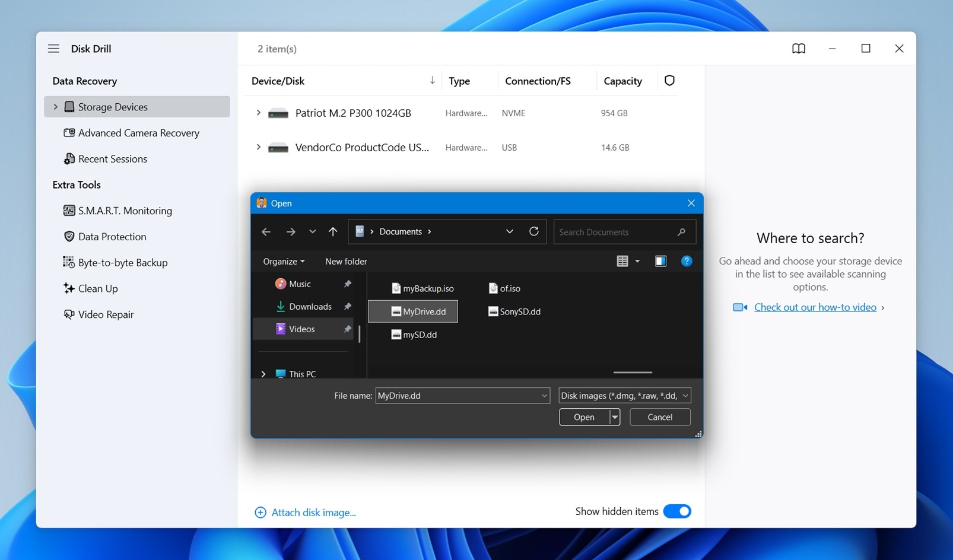Sort by Connection/FS column

(x=538, y=81)
